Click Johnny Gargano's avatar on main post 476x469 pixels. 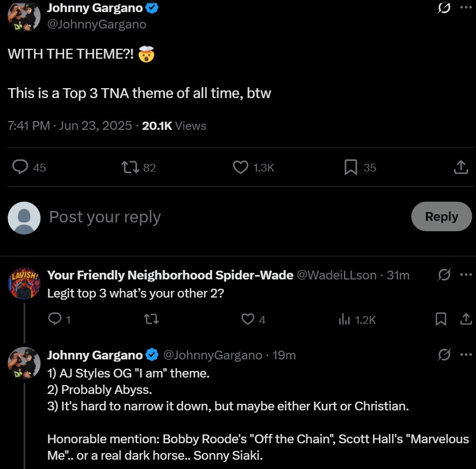tap(24, 15)
